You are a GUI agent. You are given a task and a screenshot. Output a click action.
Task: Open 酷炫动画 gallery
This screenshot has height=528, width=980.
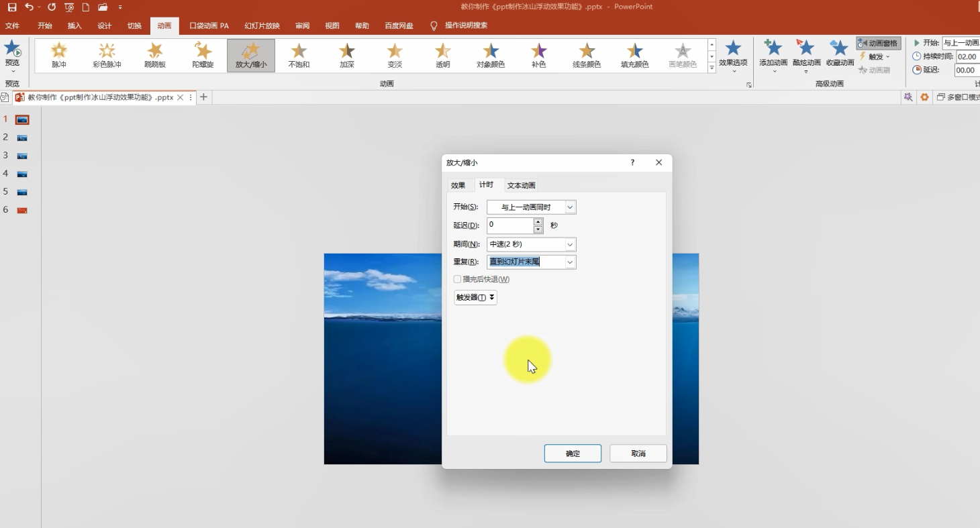pyautogui.click(x=806, y=56)
